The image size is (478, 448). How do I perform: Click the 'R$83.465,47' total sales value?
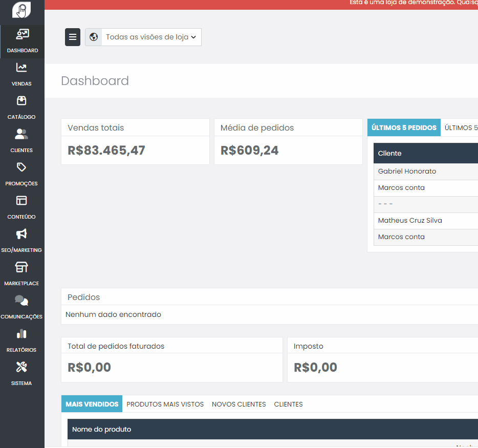pyautogui.click(x=106, y=151)
